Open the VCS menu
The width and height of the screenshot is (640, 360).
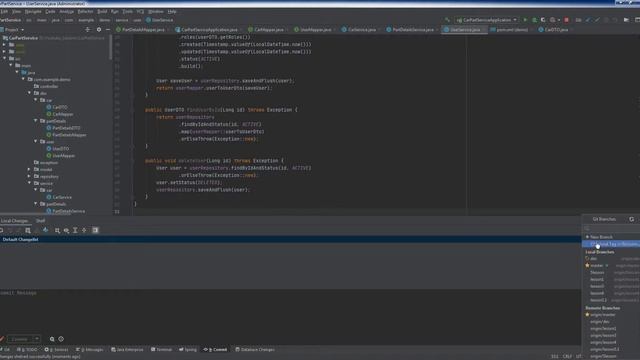coord(140,11)
